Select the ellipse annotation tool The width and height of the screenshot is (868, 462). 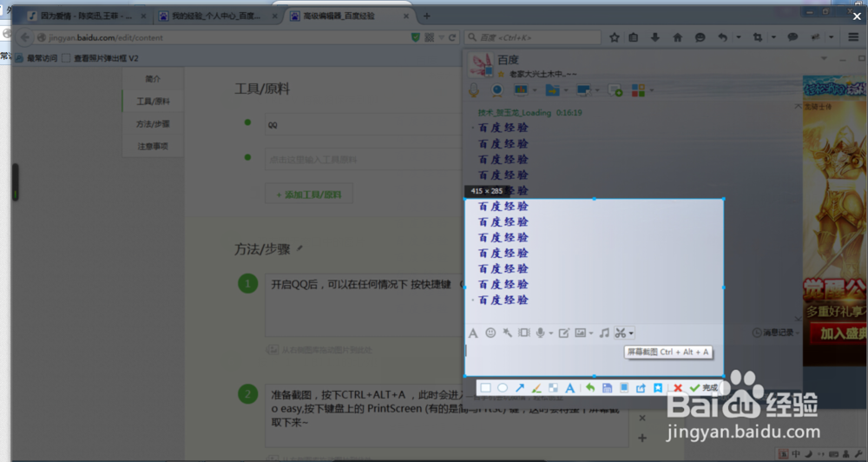tap(503, 388)
